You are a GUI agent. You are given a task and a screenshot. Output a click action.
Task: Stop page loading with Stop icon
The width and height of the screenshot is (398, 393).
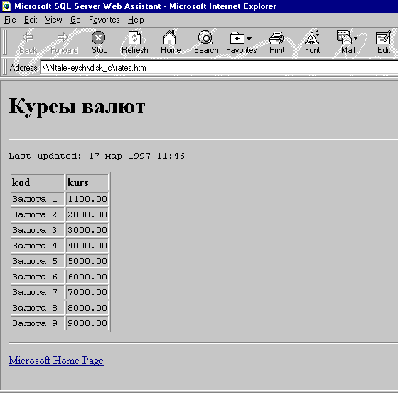pyautogui.click(x=99, y=38)
